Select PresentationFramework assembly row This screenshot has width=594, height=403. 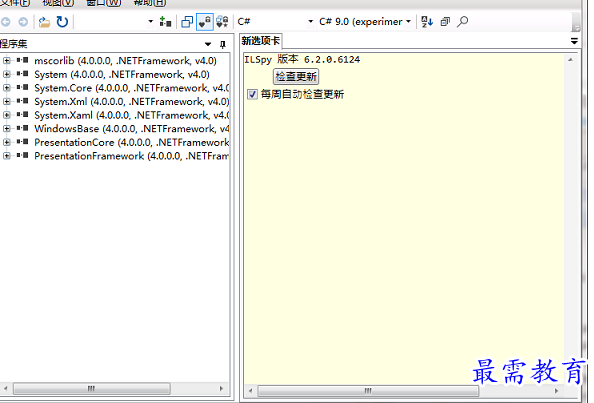pyautogui.click(x=131, y=156)
